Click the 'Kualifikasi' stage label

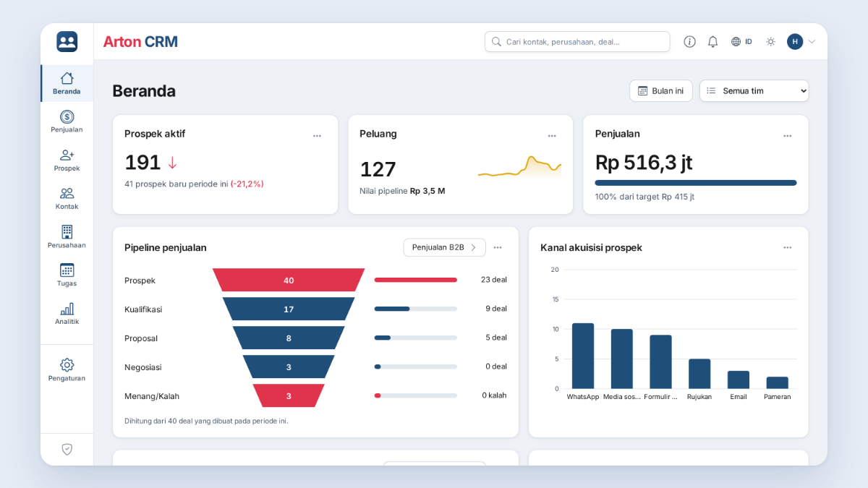pyautogui.click(x=143, y=309)
